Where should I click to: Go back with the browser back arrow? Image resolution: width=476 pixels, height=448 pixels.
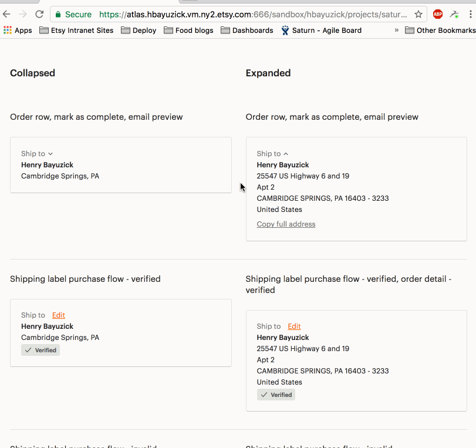6,14
